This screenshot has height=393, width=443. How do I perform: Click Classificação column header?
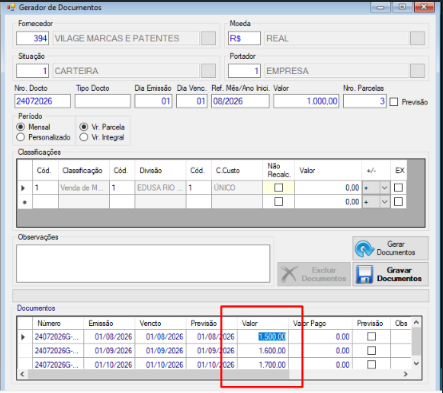84,170
